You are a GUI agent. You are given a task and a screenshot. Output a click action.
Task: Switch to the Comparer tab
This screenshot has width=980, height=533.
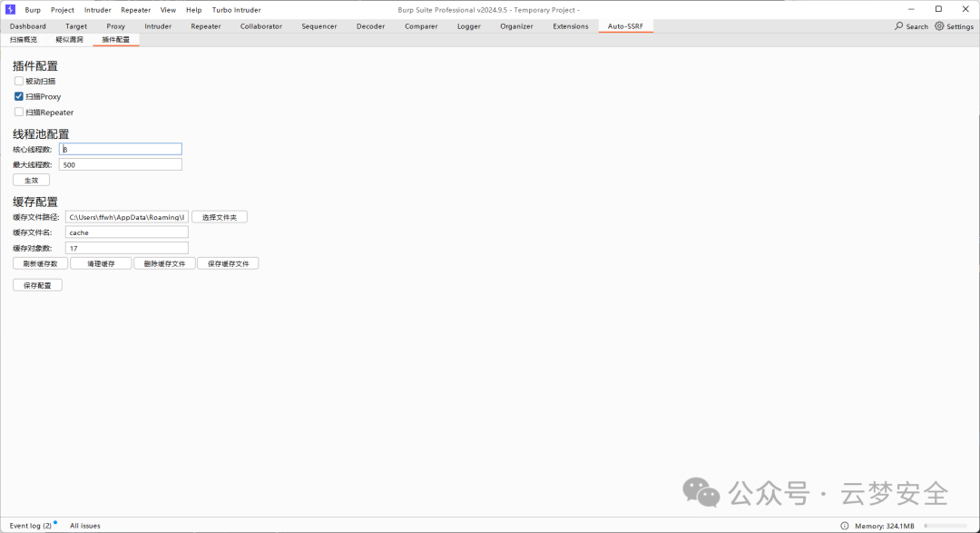421,26
